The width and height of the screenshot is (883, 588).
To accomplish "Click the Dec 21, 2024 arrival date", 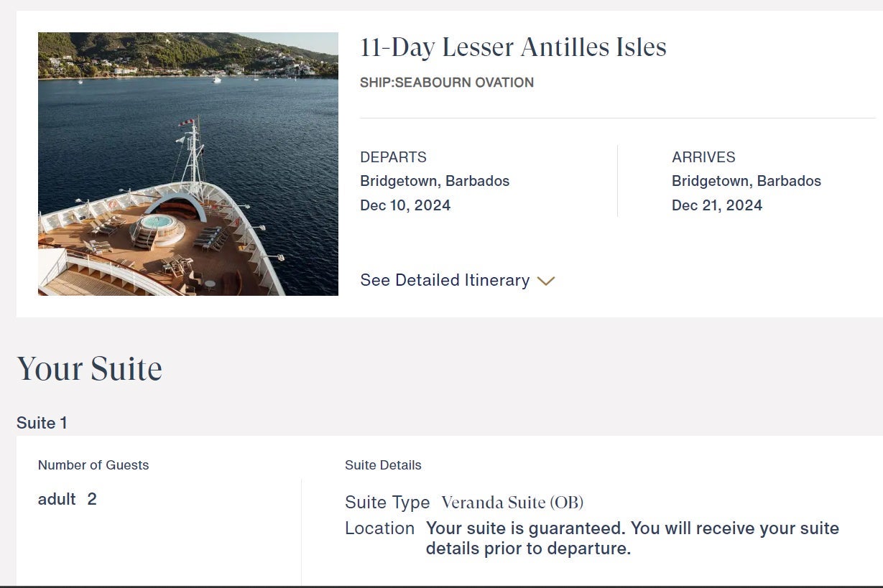I will coord(717,205).
